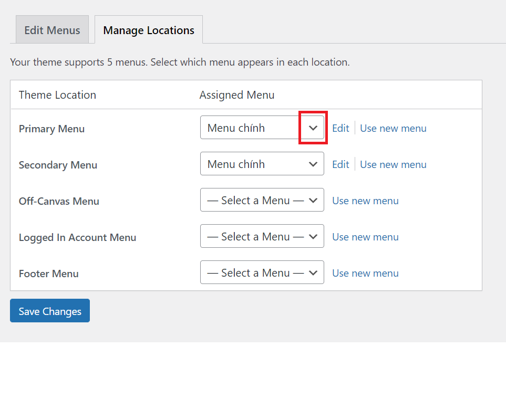The height and width of the screenshot is (420, 506).
Task: Click the Footer Menu row label
Action: [x=48, y=274]
